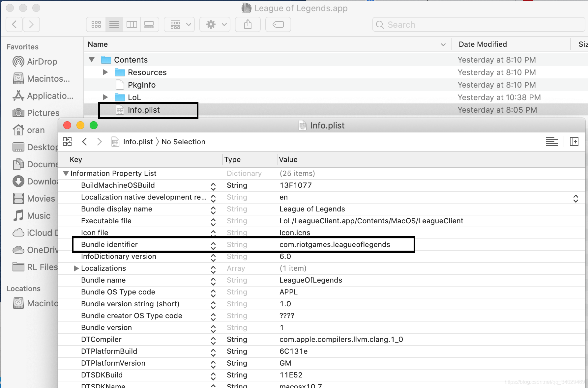Expand the LoL folder
Screen dimensions: 588x388
tap(105, 97)
